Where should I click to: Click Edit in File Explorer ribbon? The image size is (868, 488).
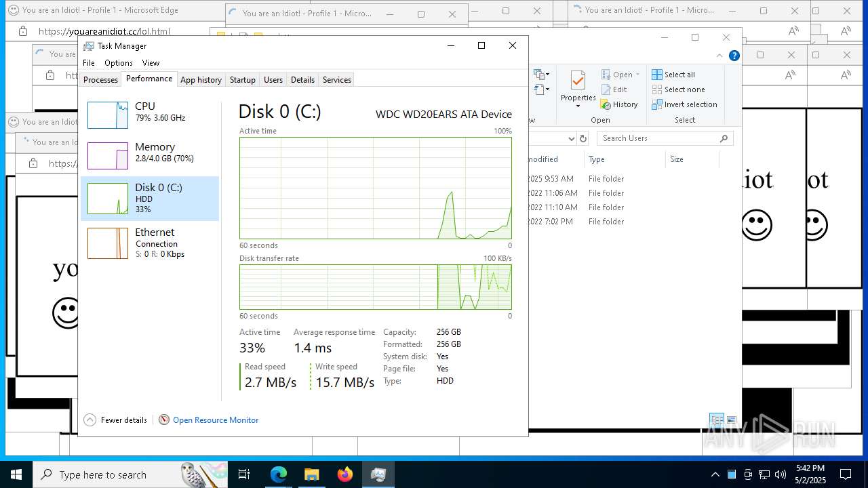pyautogui.click(x=614, y=89)
